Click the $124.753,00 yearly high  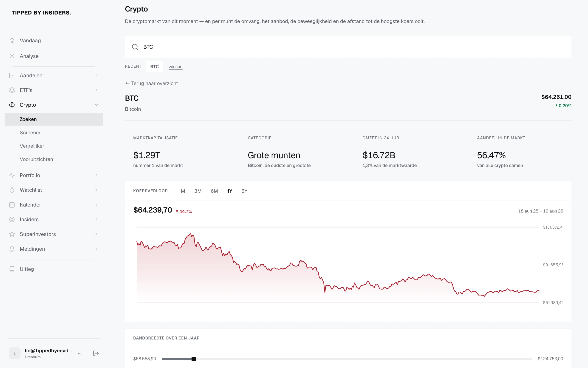click(550, 359)
